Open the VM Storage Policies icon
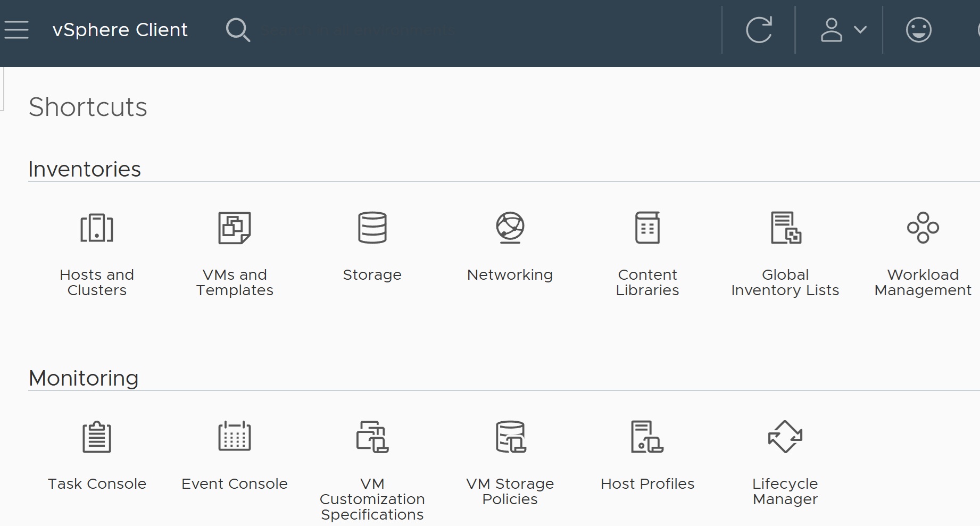 [511, 437]
